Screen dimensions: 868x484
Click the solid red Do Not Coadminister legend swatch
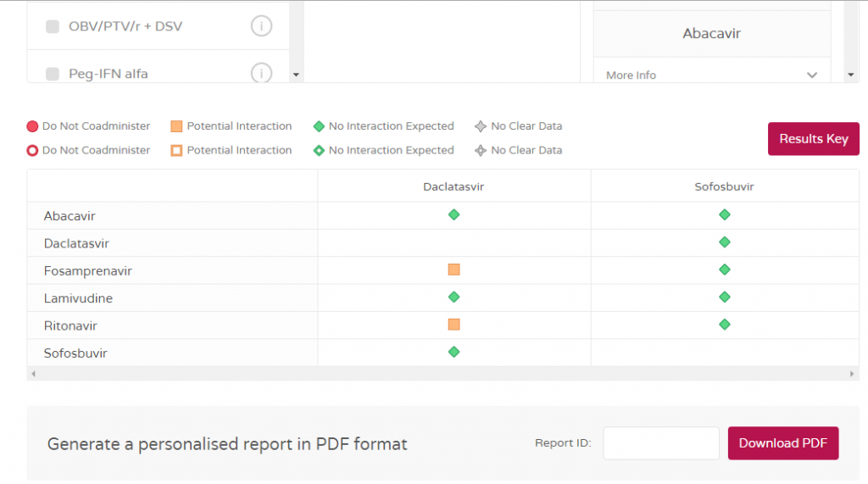click(x=33, y=126)
